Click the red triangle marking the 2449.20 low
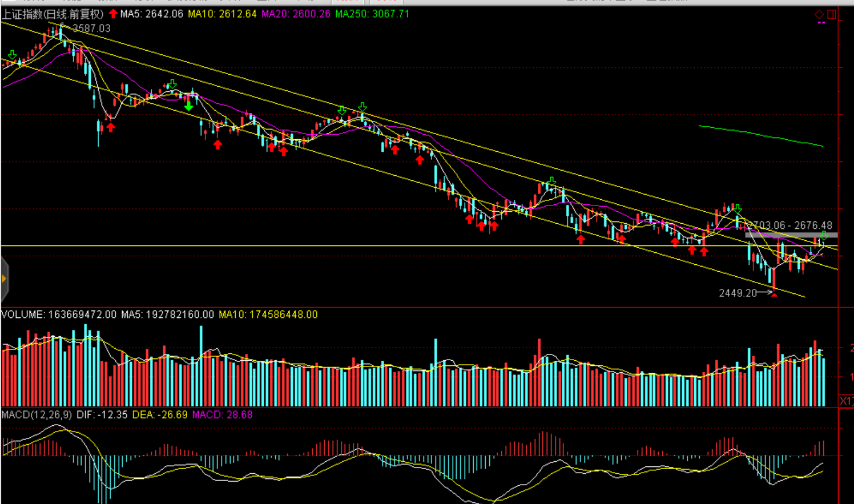The image size is (854, 504). pos(774,295)
